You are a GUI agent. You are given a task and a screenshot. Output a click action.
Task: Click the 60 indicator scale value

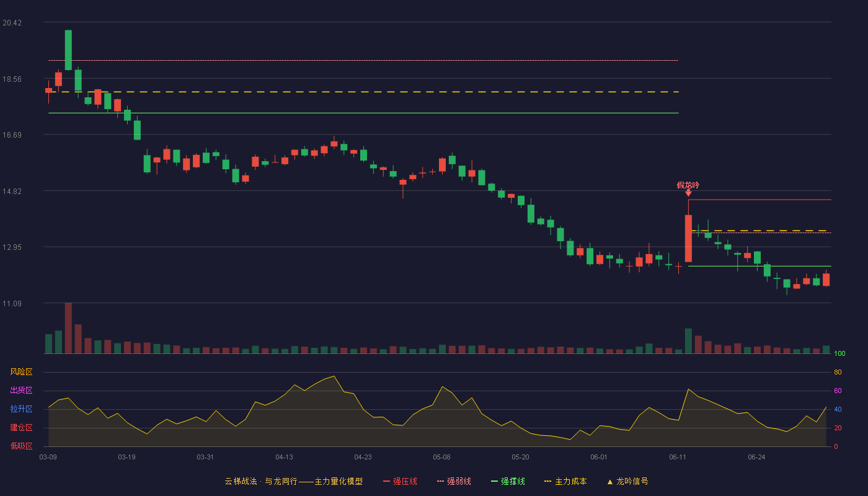point(838,391)
